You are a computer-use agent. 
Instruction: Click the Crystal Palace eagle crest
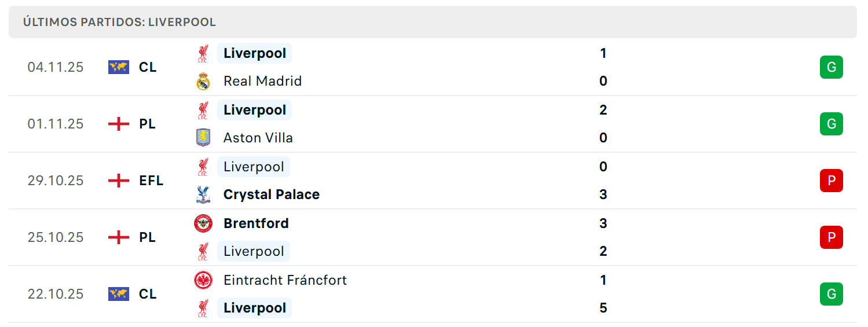tap(203, 194)
